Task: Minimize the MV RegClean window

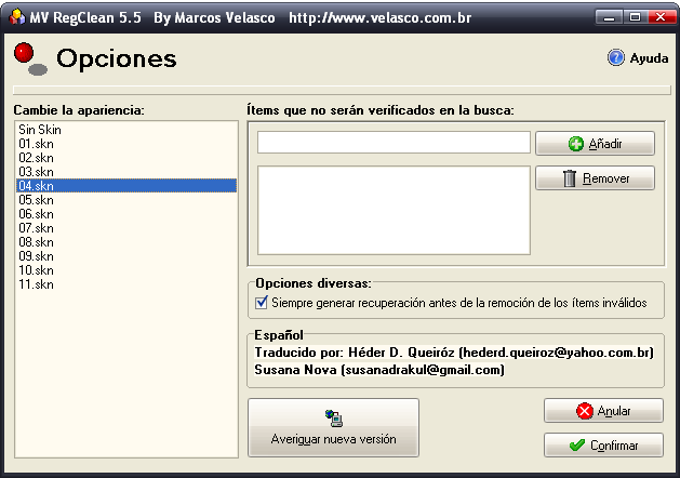Action: tap(609, 17)
